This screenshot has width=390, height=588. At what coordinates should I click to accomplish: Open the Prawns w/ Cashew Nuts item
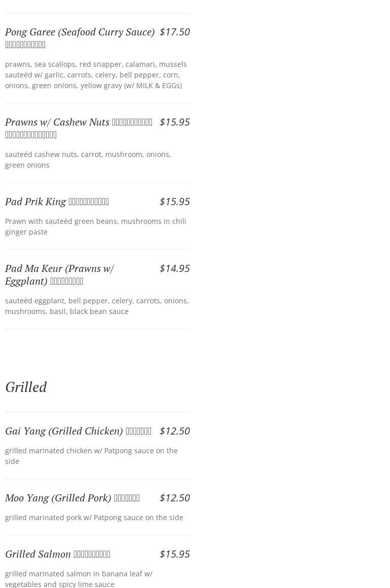pos(57,122)
